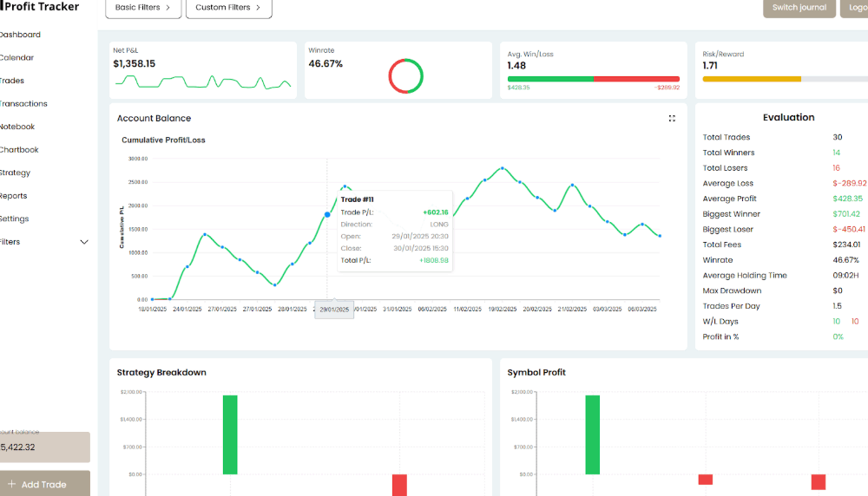Image resolution: width=868 pixels, height=496 pixels.
Task: Open Notebook from the sidebar
Action: [17, 127]
